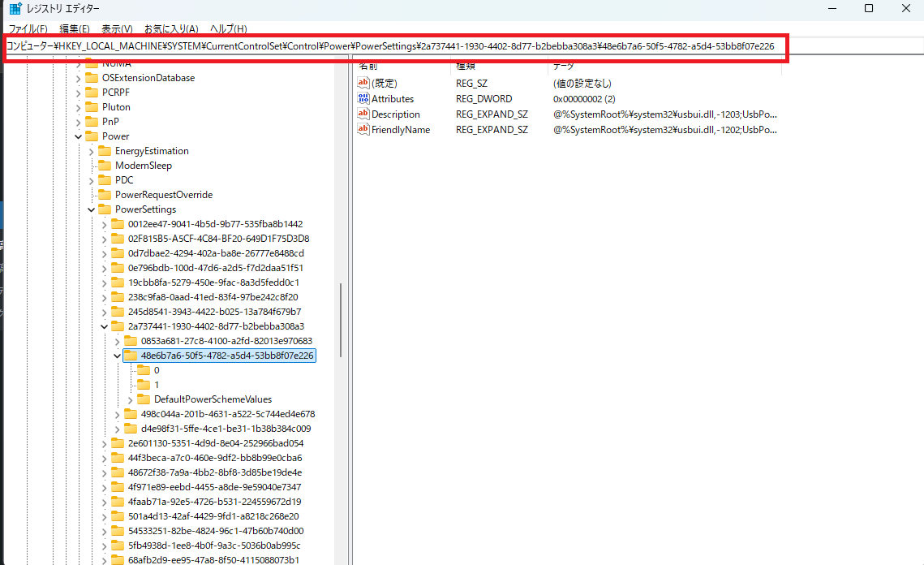Click the Attributes DWORD value icon
The image size is (924, 565).
point(363,99)
